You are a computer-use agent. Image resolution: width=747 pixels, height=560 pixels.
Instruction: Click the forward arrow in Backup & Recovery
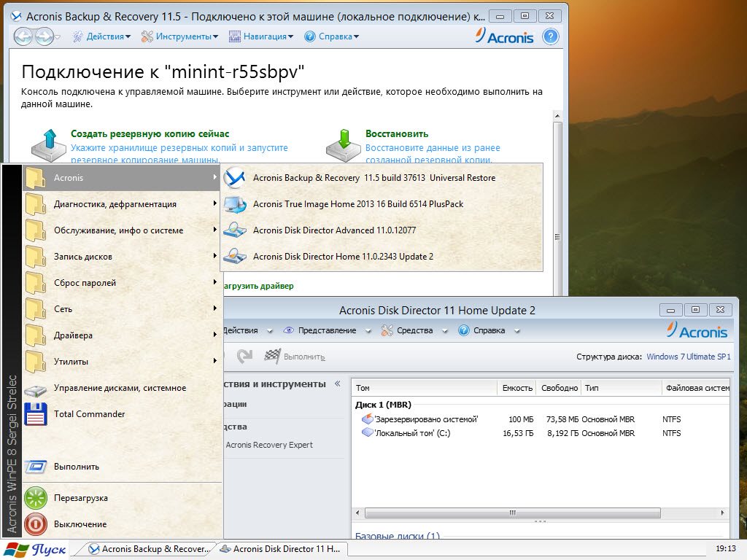click(44, 36)
